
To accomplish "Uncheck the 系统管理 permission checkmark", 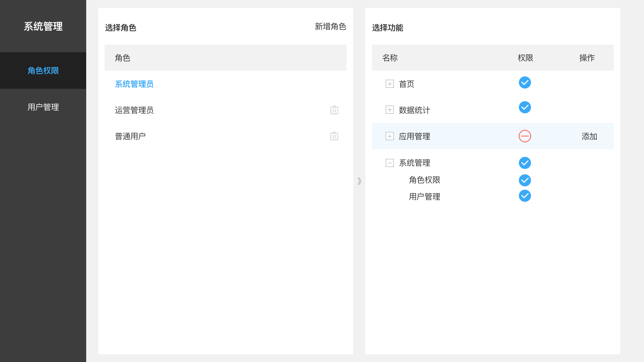I will [x=525, y=163].
